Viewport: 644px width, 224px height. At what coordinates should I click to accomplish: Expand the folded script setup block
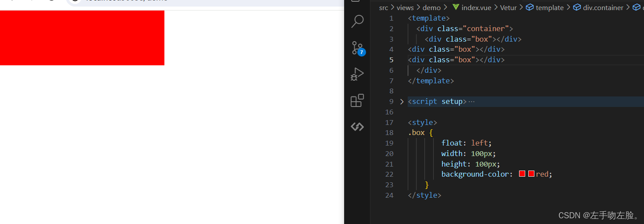402,102
